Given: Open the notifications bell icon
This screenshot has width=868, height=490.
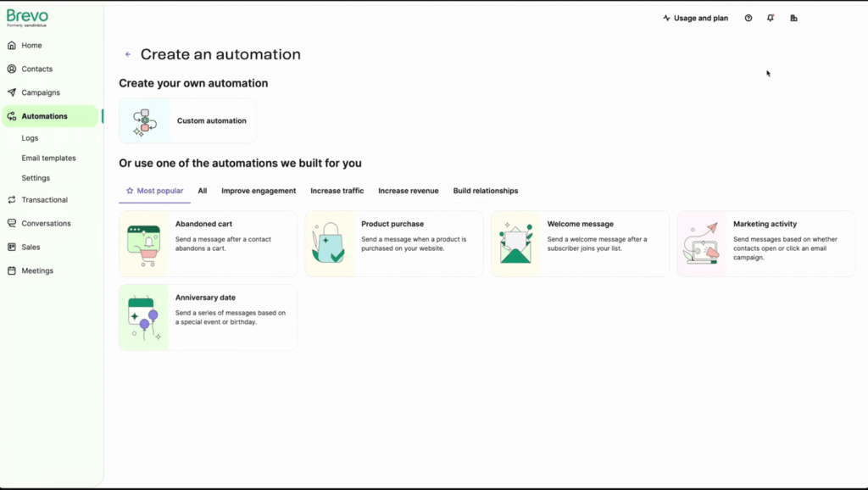Looking at the screenshot, I should (771, 18).
